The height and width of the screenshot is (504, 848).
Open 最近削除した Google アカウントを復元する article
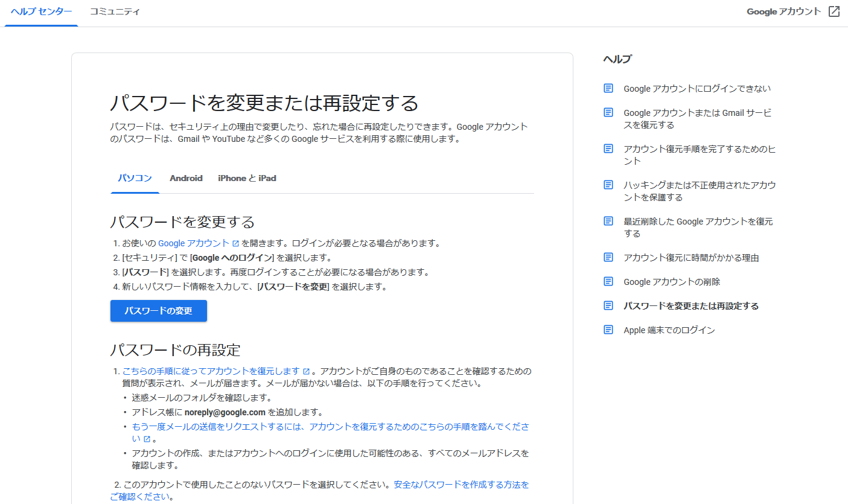click(x=698, y=228)
